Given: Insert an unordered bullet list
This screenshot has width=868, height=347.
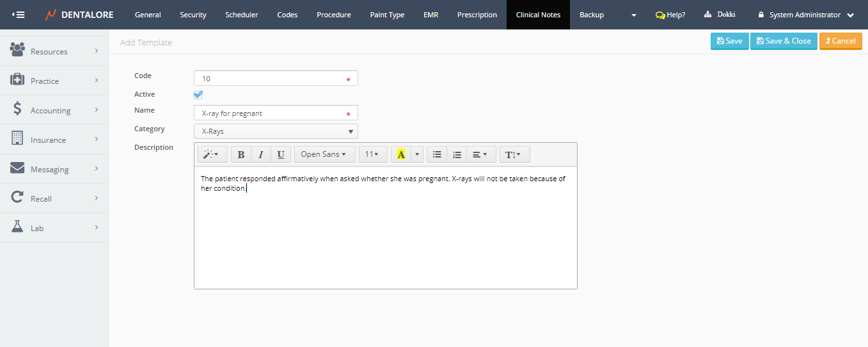Looking at the screenshot, I should click(437, 154).
